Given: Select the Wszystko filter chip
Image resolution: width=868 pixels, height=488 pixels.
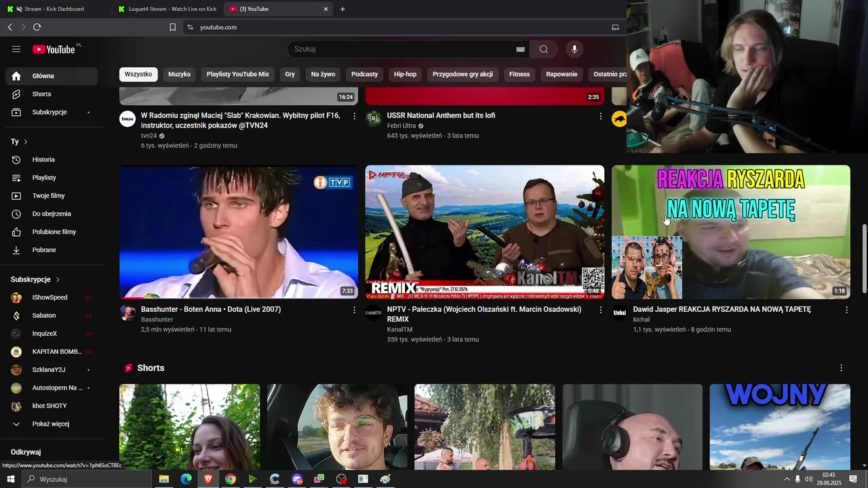Looking at the screenshot, I should pos(138,75).
